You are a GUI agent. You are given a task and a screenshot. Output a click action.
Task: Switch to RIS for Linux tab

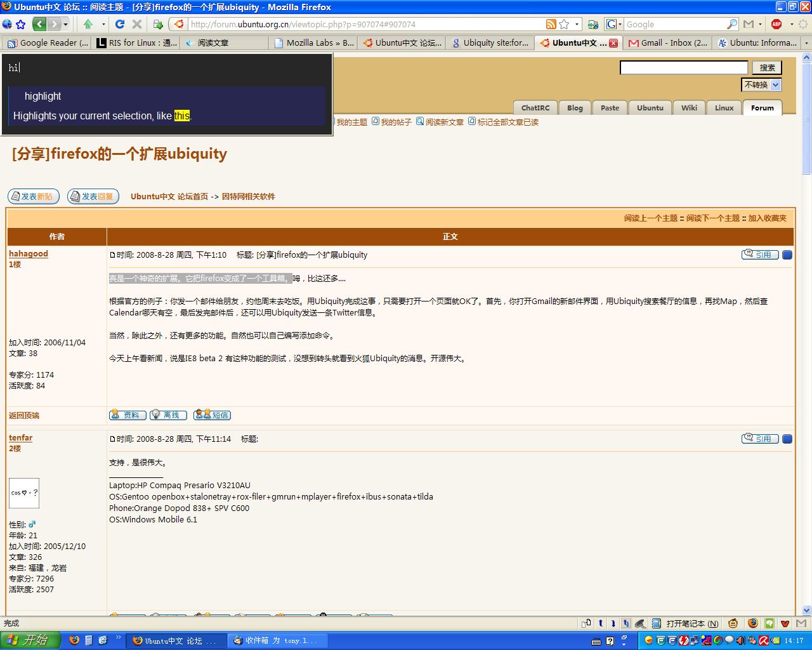tap(137, 43)
